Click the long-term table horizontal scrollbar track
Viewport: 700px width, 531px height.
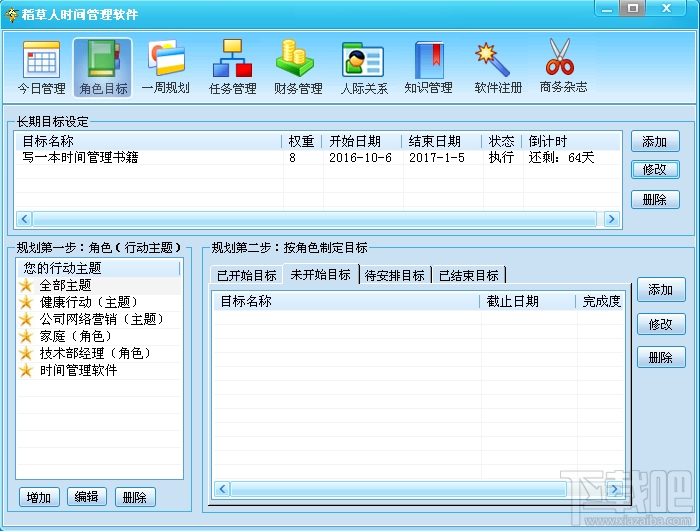coord(315,219)
